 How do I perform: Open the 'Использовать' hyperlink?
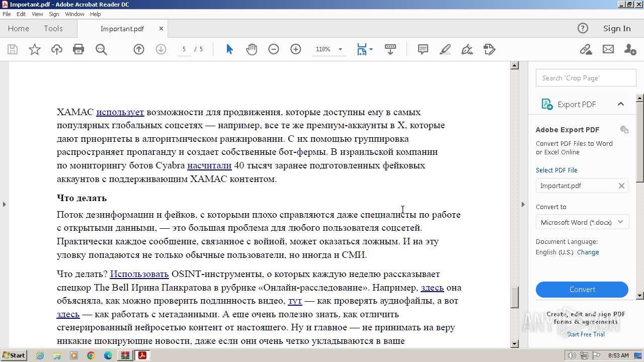coord(139,274)
